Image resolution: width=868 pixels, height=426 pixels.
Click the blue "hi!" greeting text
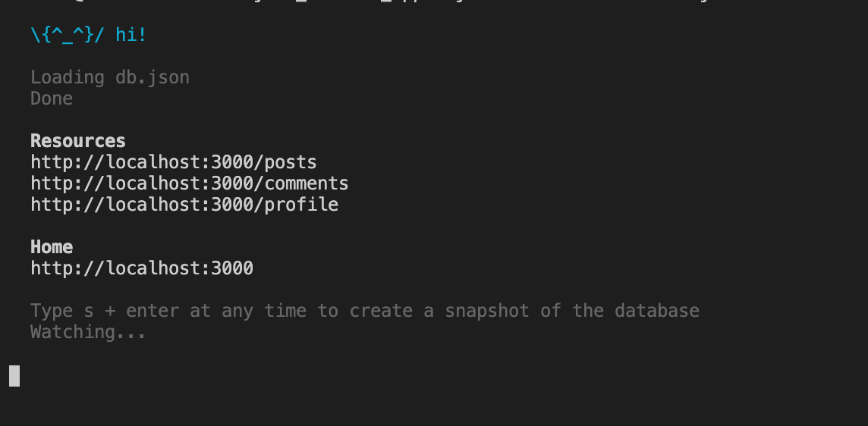point(131,35)
